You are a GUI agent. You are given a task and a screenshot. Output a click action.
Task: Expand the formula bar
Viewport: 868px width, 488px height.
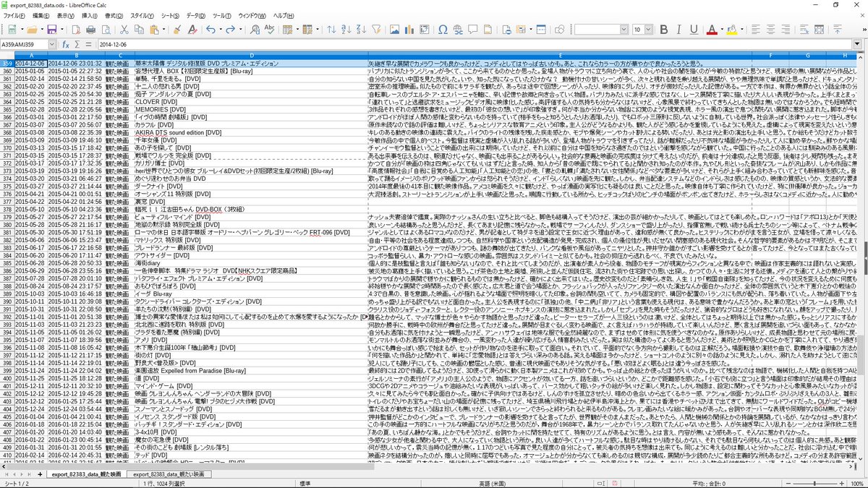click(859, 44)
